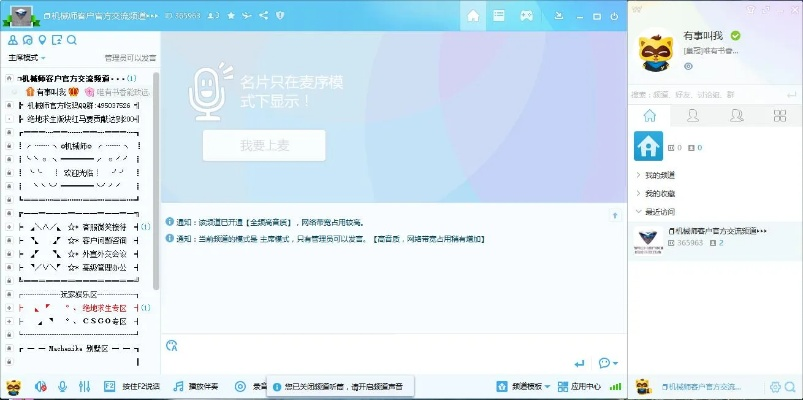
Task: Toggle the muted speaker icon
Action: click(41, 387)
